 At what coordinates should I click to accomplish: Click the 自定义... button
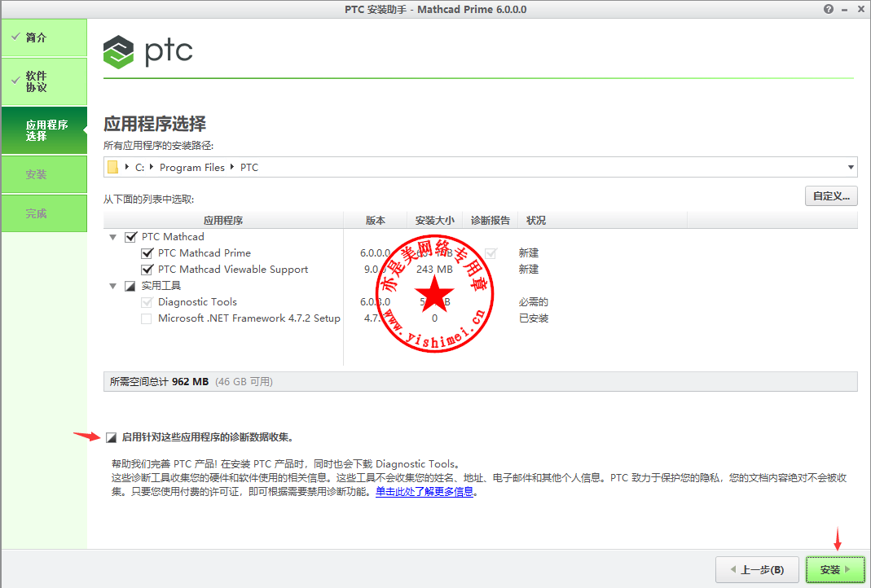pos(831,196)
